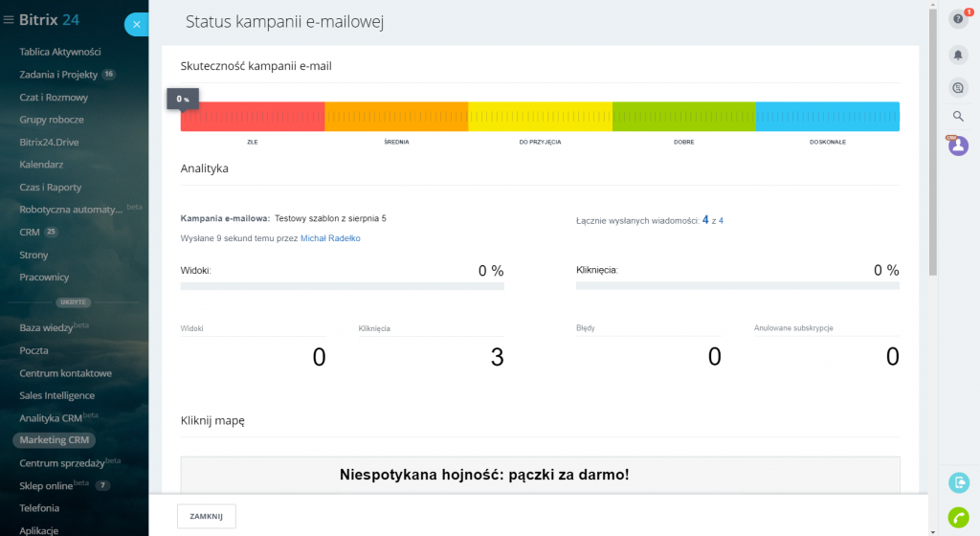
Task: Click the sent messages count 4 link
Action: pyautogui.click(x=705, y=219)
